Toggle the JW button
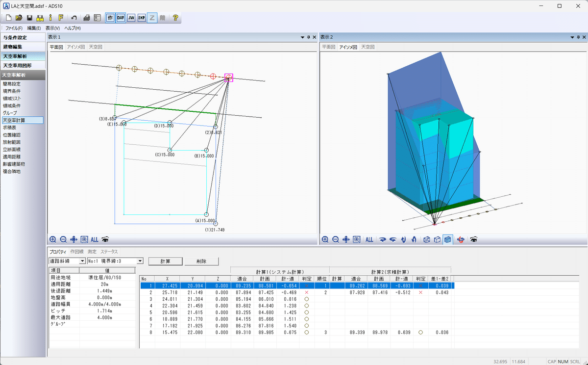 click(131, 18)
